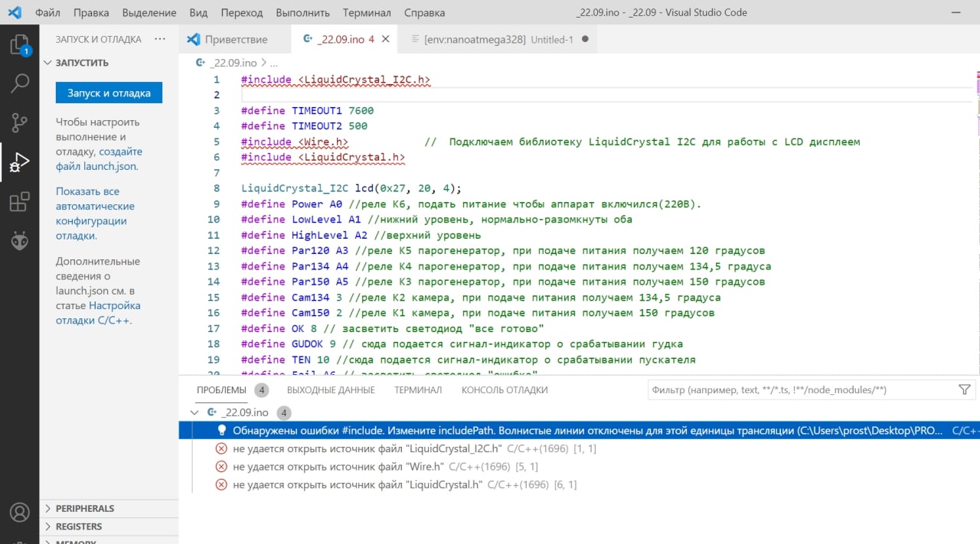Click the #define HighLevel A2 line
This screenshot has height=544, width=980.
point(361,235)
